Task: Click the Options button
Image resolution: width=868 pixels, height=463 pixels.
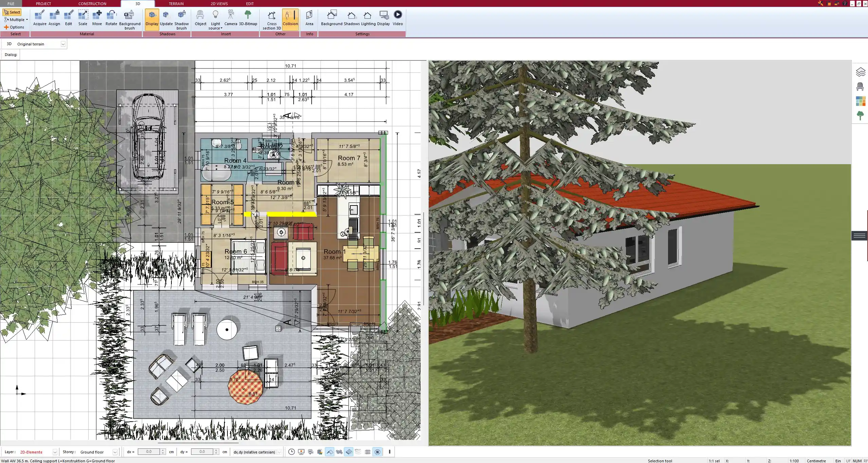Action: (x=14, y=27)
